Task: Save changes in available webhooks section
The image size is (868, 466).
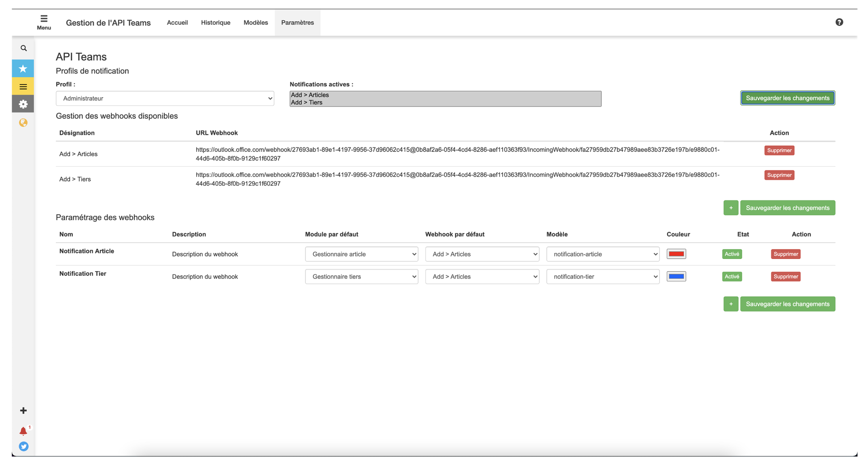Action: 788,208
